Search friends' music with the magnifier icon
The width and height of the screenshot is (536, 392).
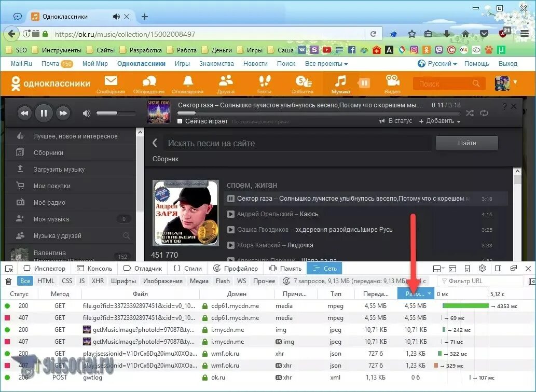point(126,235)
